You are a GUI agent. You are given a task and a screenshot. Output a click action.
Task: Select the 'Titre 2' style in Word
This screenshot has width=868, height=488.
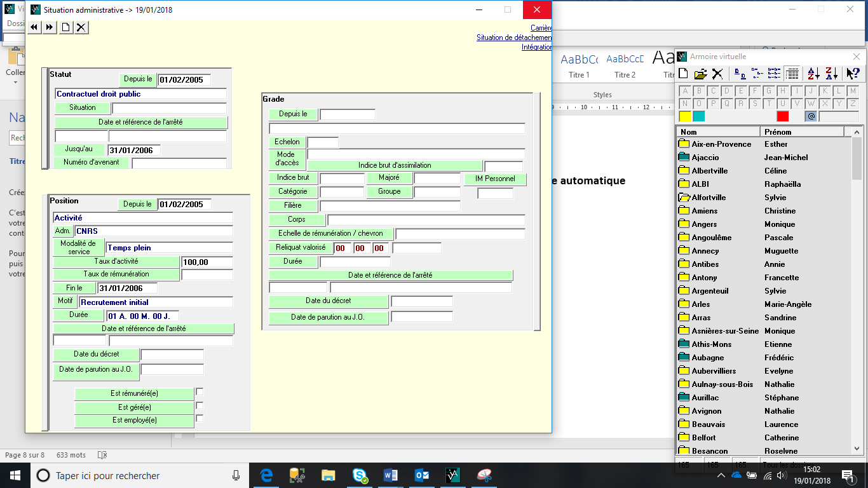point(625,65)
